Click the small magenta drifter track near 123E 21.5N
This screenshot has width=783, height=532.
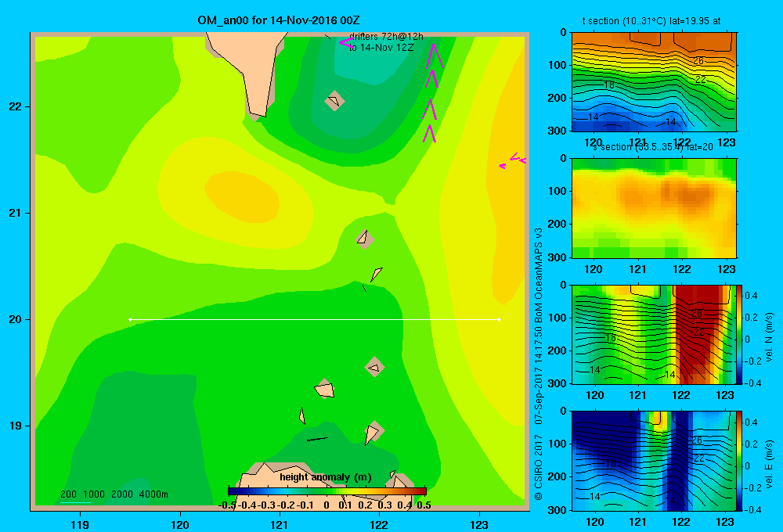click(512, 160)
